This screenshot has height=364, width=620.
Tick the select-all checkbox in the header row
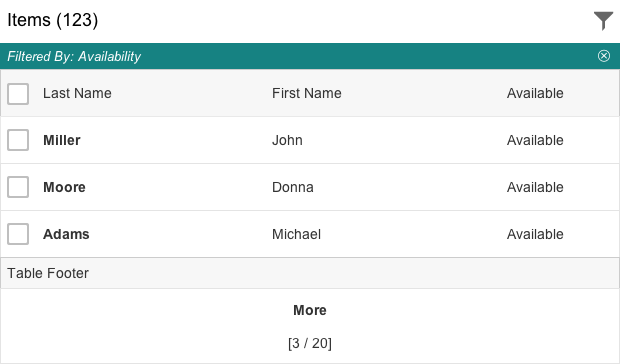pyautogui.click(x=18, y=94)
